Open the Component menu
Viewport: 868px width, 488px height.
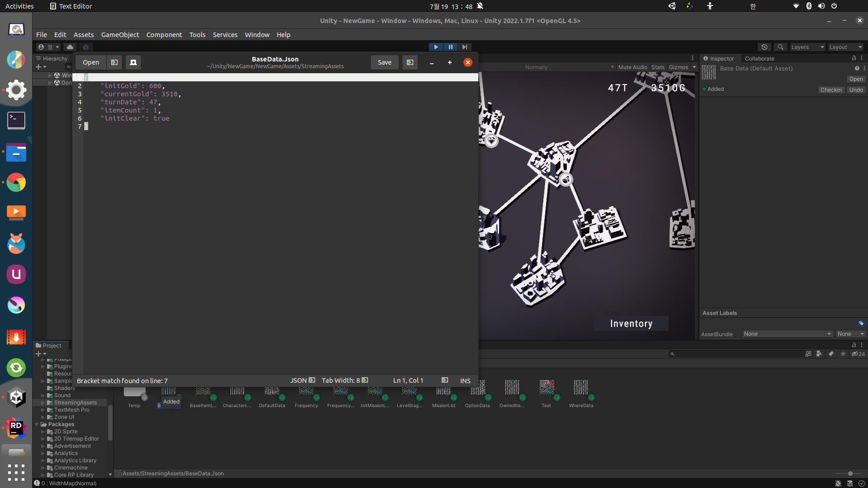pos(164,35)
